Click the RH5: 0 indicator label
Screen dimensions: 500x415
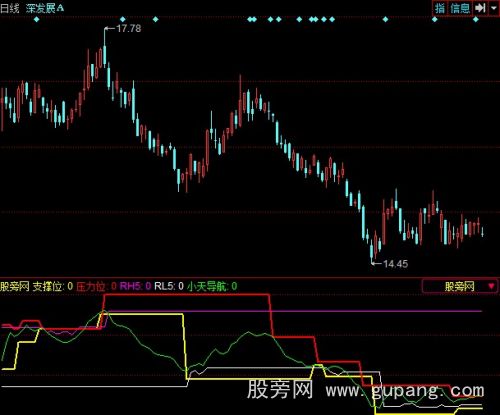135,286
